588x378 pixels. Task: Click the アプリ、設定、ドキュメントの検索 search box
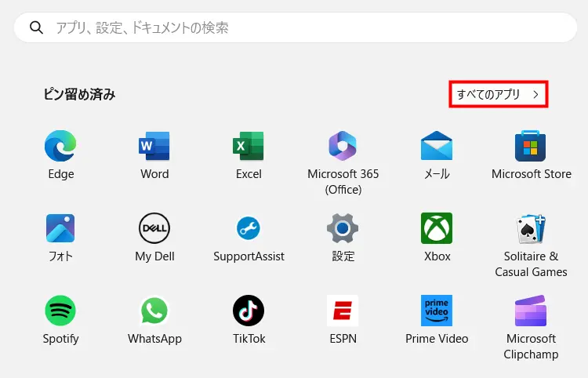pos(296,27)
